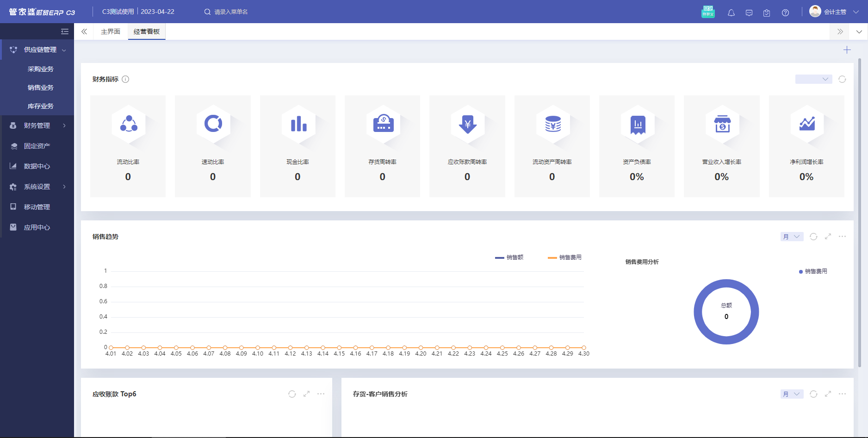
Task: Open the 财务指标 period dropdown
Action: click(x=813, y=79)
